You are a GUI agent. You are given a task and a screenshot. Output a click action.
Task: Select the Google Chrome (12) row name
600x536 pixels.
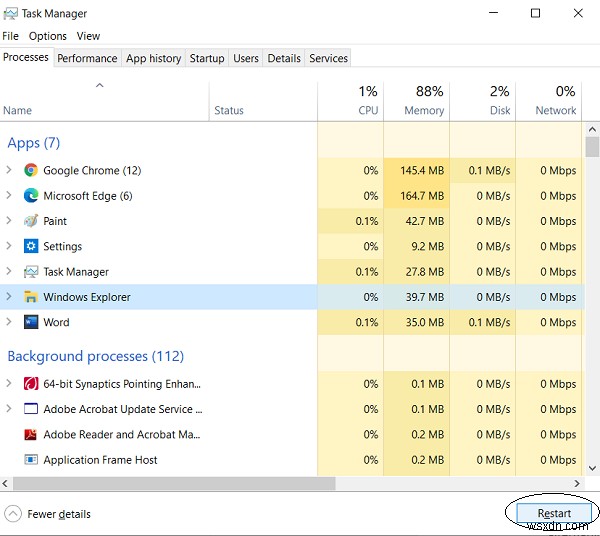pos(92,170)
